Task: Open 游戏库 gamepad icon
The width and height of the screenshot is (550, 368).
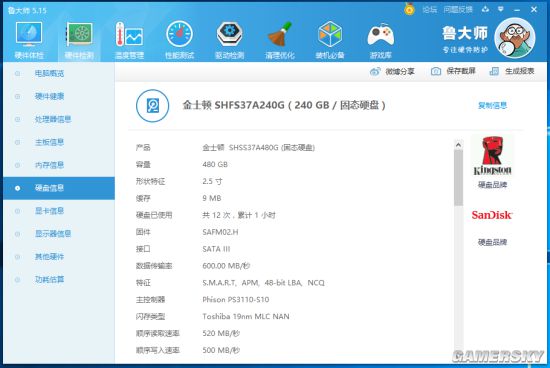Action: [380, 40]
